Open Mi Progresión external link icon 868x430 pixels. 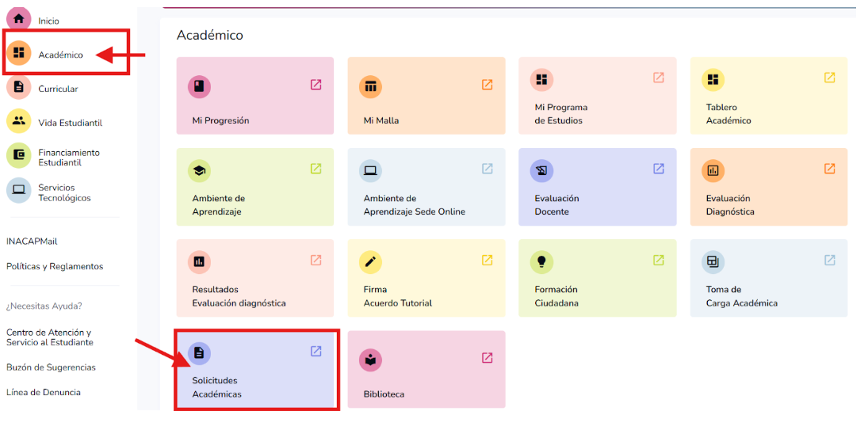click(x=315, y=85)
